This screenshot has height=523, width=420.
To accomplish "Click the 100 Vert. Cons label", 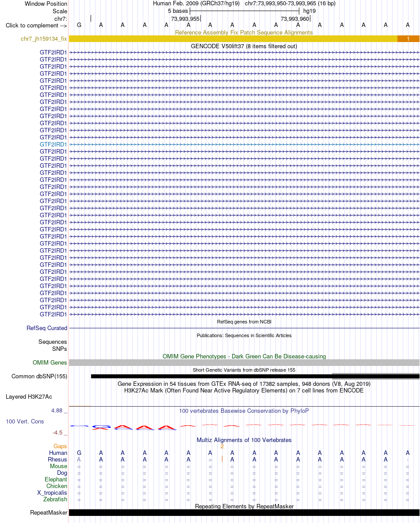I will tap(25, 422).
